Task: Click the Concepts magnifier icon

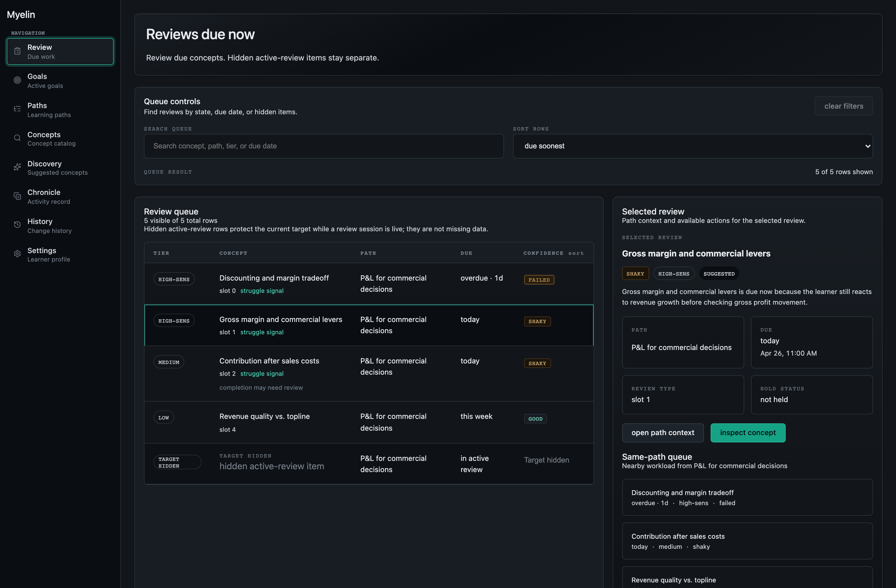Action: (x=17, y=138)
